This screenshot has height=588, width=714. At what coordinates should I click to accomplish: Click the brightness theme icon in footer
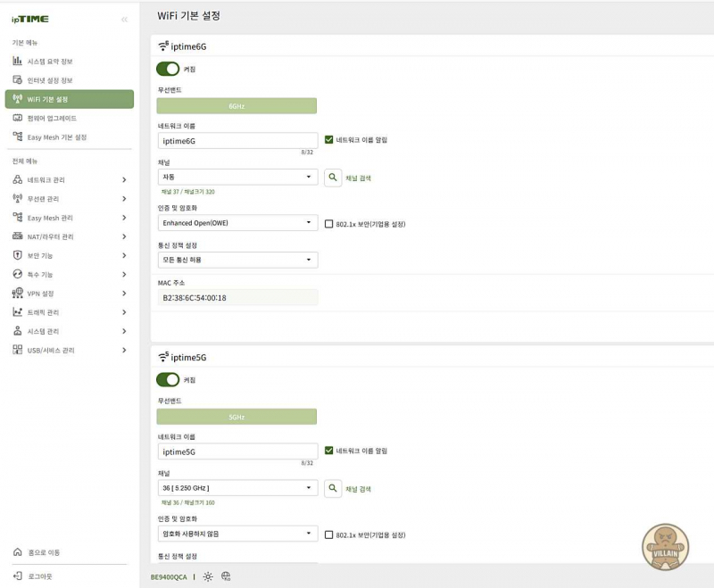208,576
